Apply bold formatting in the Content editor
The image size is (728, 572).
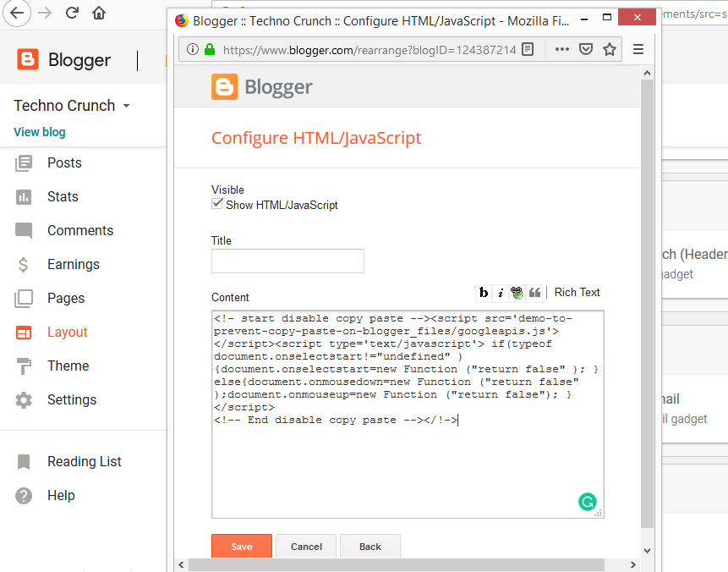coord(484,292)
